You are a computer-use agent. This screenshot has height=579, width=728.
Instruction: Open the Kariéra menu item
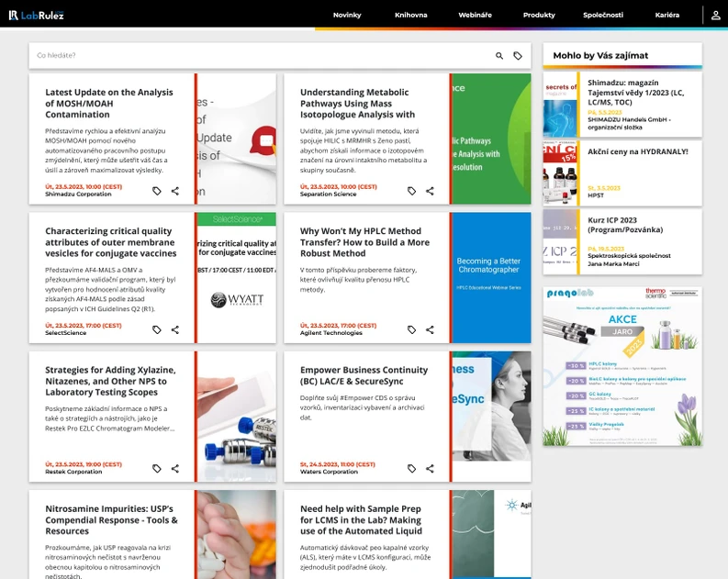point(667,15)
